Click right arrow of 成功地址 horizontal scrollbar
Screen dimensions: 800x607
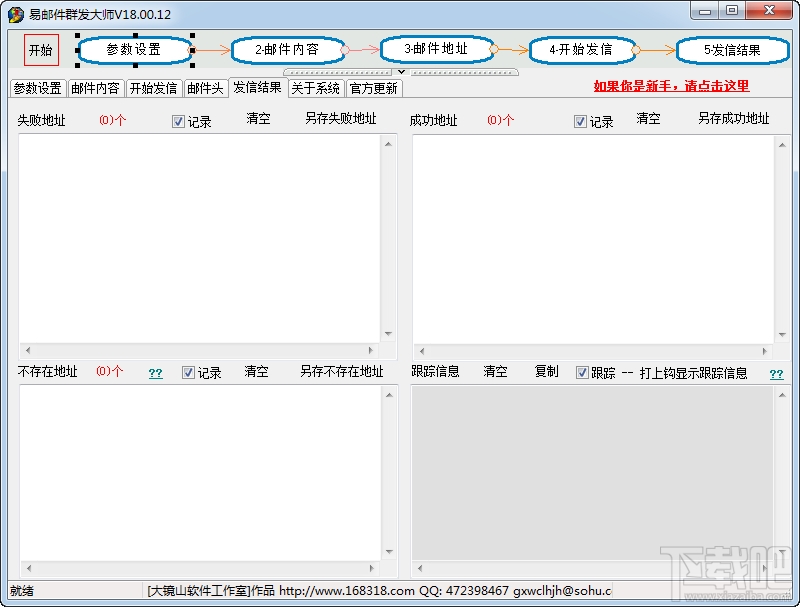(764, 351)
